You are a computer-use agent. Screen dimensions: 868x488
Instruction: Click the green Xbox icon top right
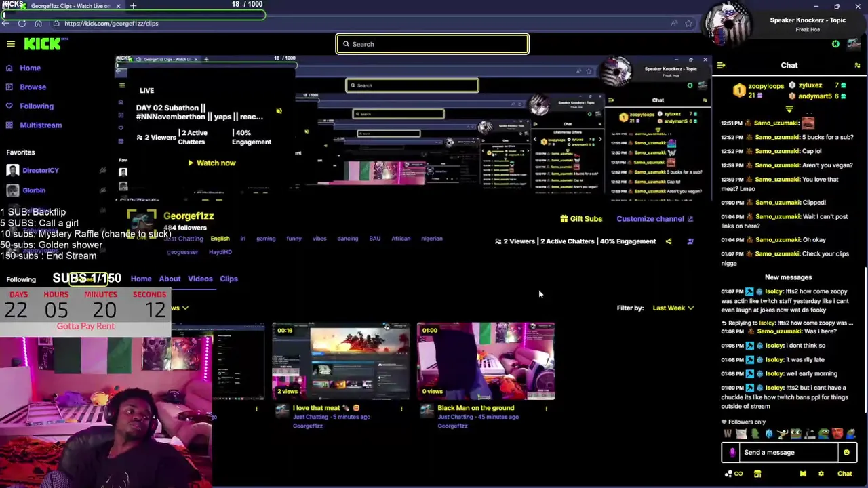point(835,44)
